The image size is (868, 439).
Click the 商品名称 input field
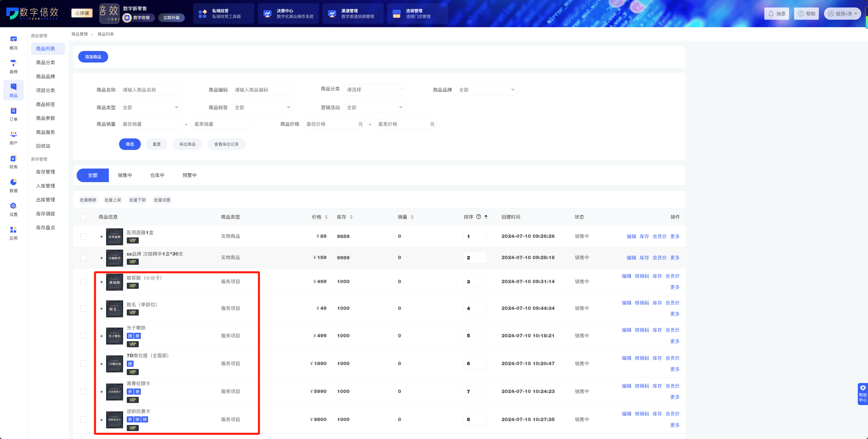[x=150, y=90]
